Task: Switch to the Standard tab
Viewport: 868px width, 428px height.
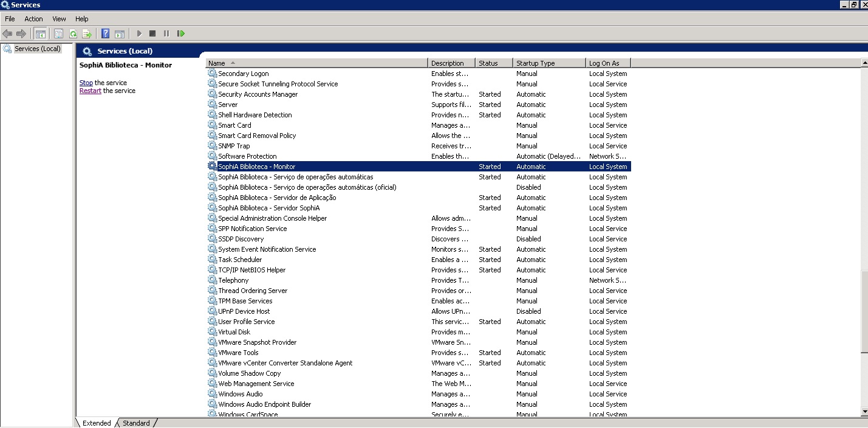Action: [136, 423]
